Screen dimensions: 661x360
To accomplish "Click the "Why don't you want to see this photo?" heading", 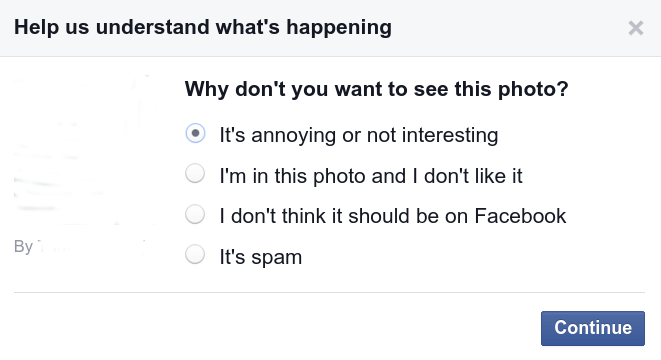I will pyautogui.click(x=376, y=89).
